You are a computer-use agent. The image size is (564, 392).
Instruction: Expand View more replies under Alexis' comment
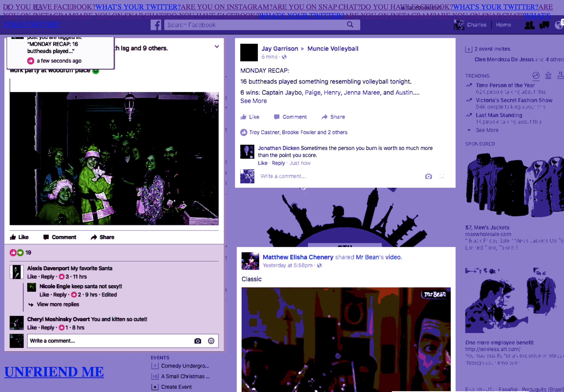58,304
